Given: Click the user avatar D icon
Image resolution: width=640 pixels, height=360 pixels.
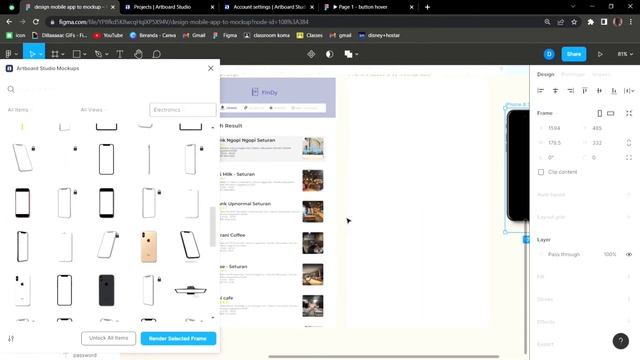Looking at the screenshot, I should (x=549, y=54).
